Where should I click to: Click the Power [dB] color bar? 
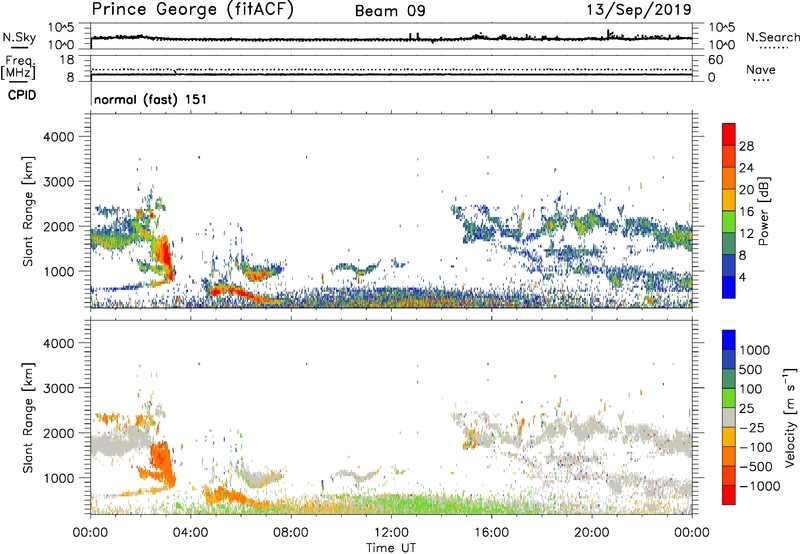click(x=729, y=210)
